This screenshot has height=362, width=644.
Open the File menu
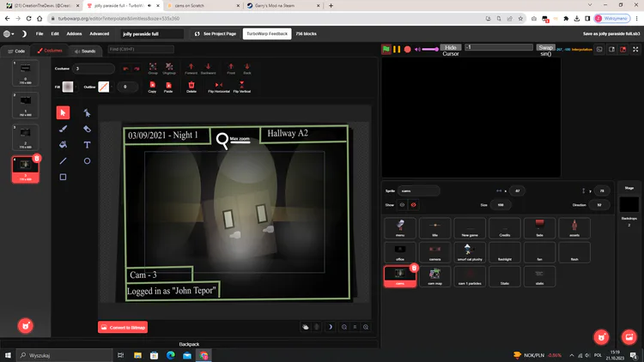point(39,33)
